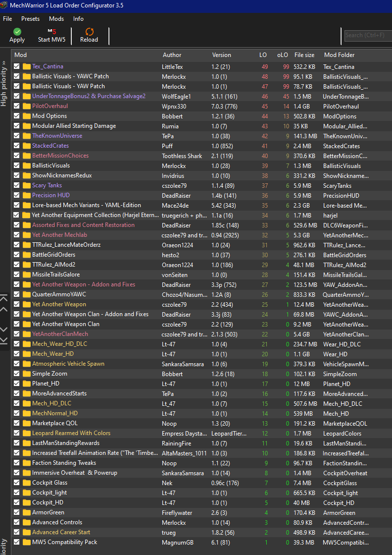
Task: Sort by the Version column header
Action: 222,55
